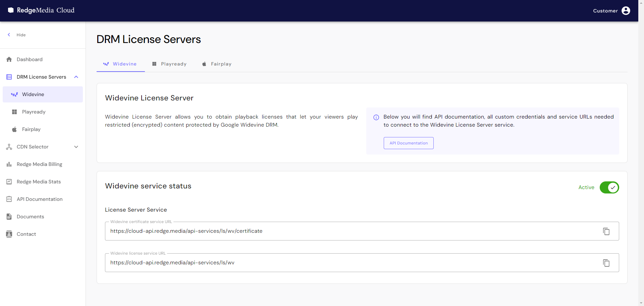This screenshot has height=306, width=644.
Task: Click the Redge Media Billing chart icon
Action: [9, 164]
